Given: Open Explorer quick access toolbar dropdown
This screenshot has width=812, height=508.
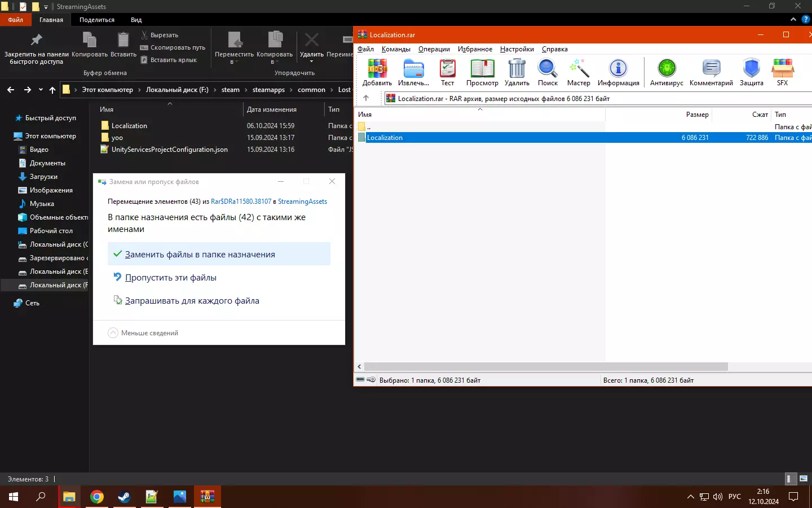Looking at the screenshot, I should tap(46, 7).
